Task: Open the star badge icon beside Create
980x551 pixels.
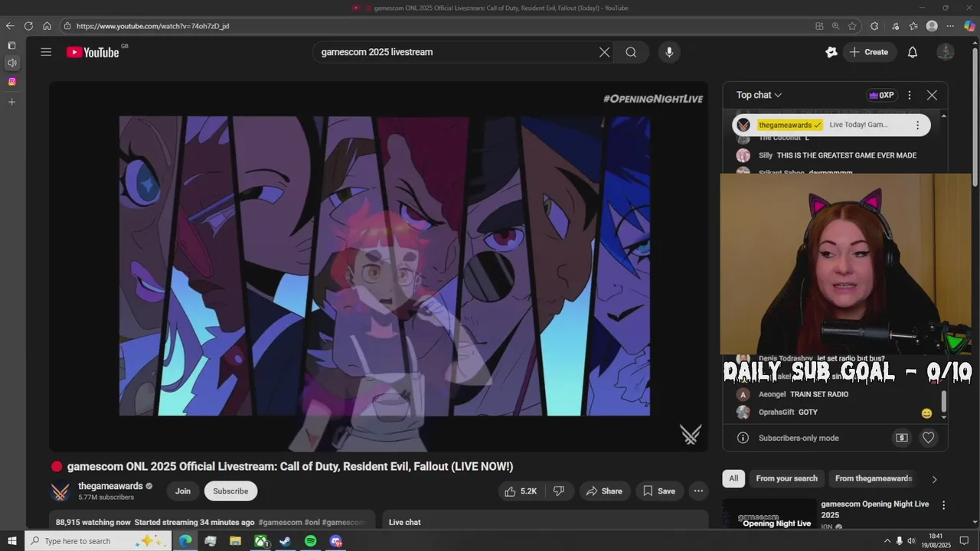Action: click(x=831, y=52)
